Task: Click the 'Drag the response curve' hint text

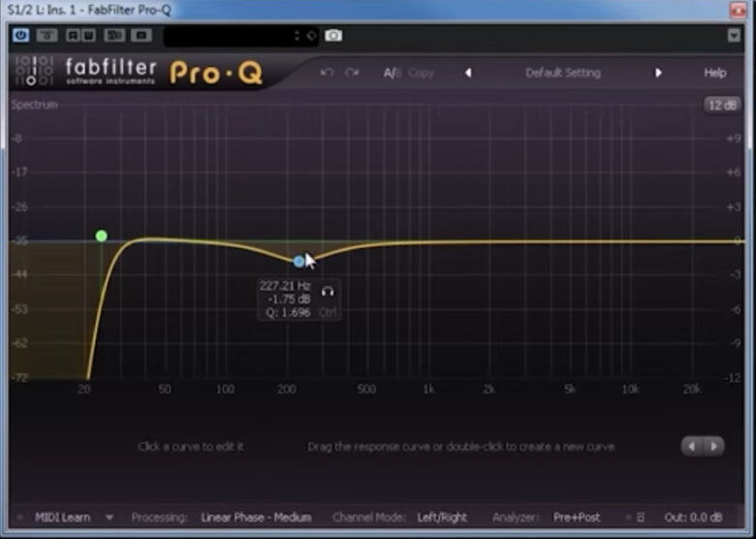Action: (461, 447)
